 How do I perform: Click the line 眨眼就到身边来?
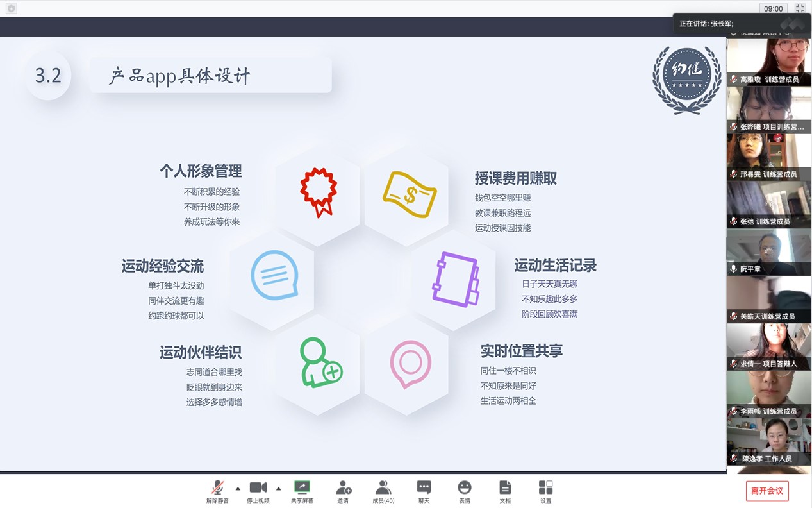coord(214,387)
